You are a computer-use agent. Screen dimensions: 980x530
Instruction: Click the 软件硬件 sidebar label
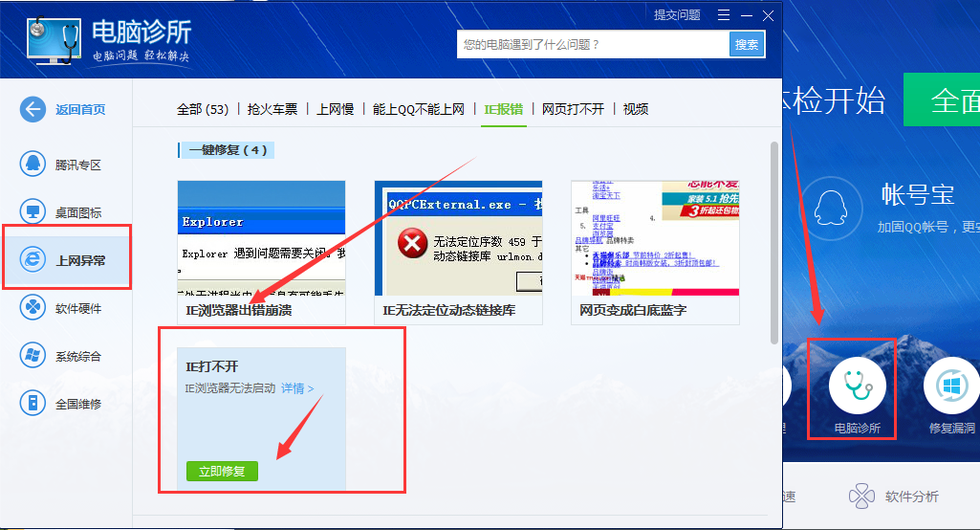[77, 308]
